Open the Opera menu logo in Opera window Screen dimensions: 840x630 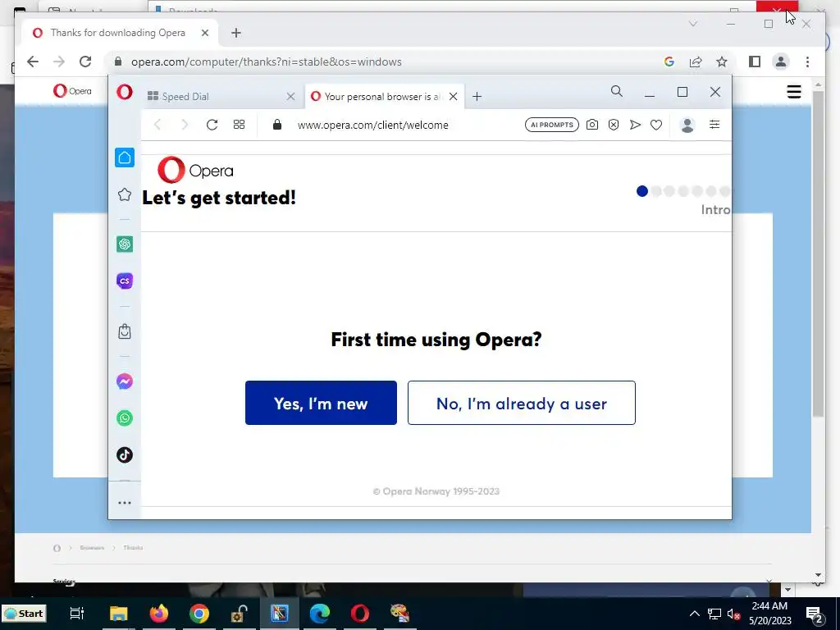coord(125,92)
